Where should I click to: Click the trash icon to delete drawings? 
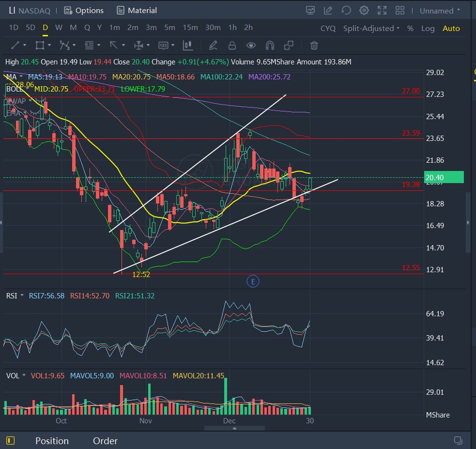[x=314, y=46]
